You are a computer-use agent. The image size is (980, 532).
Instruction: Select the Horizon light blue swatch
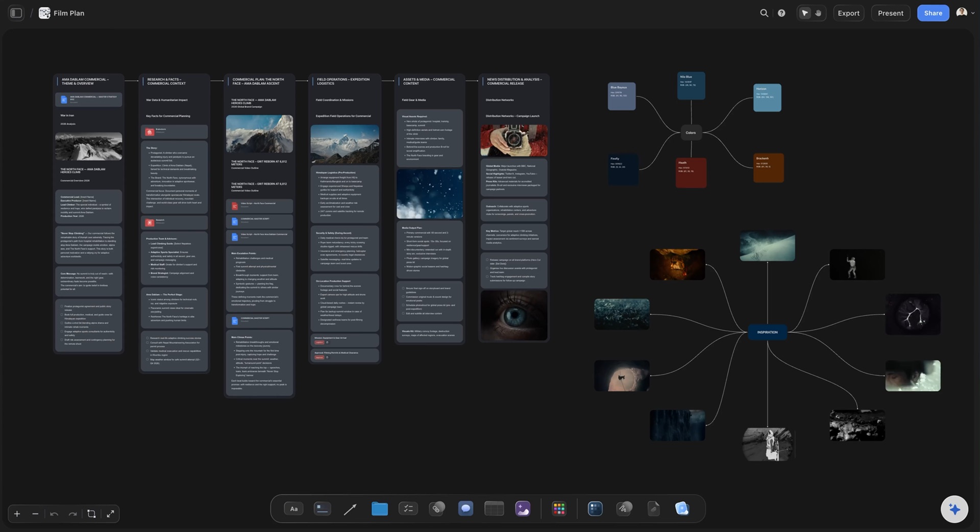coord(767,98)
